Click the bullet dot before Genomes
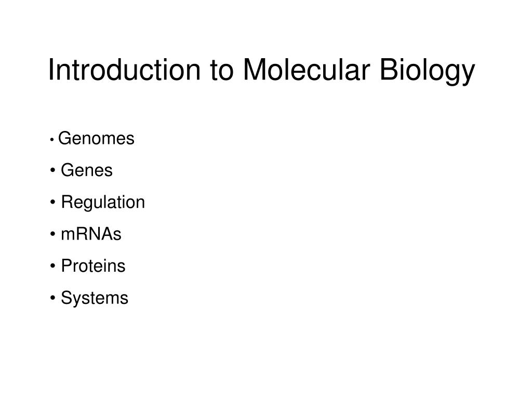This screenshot has height=399, width=532. [51, 139]
